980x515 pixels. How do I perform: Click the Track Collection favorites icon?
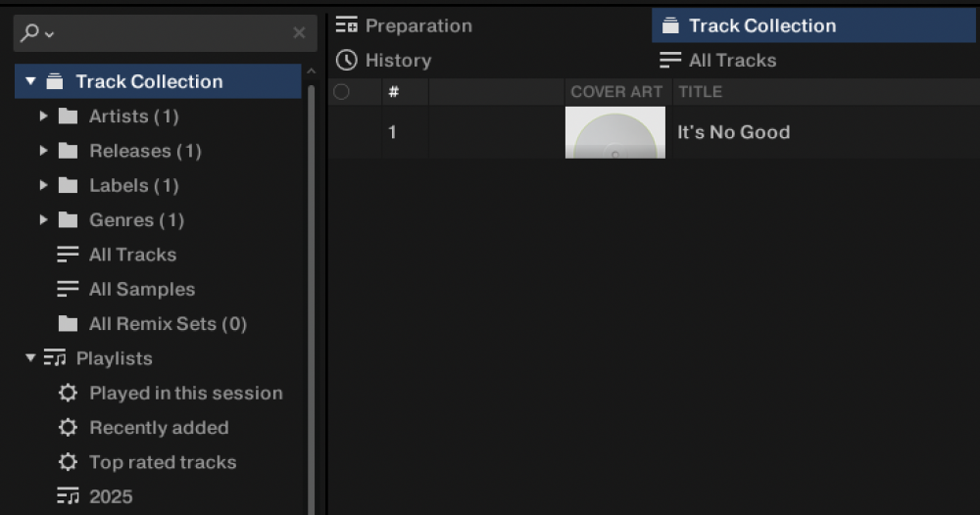tap(670, 26)
